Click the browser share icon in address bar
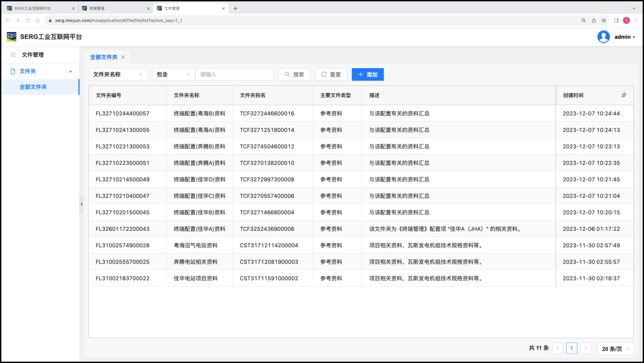644x363 pixels. pos(594,20)
